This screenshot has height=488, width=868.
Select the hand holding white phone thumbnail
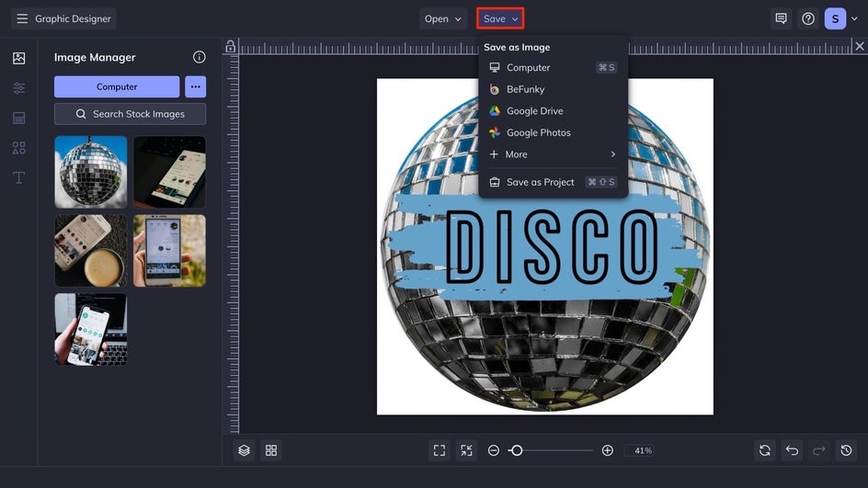coord(169,251)
